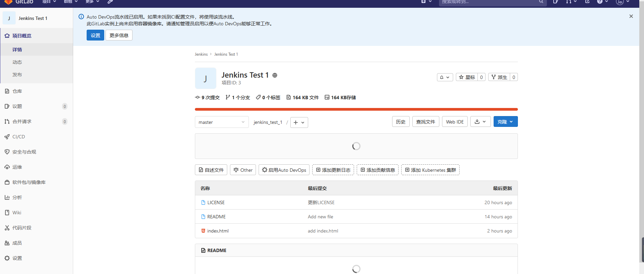The width and height of the screenshot is (644, 274).
Task: Click the 软件包与镜像库 package icon
Action: [7, 182]
